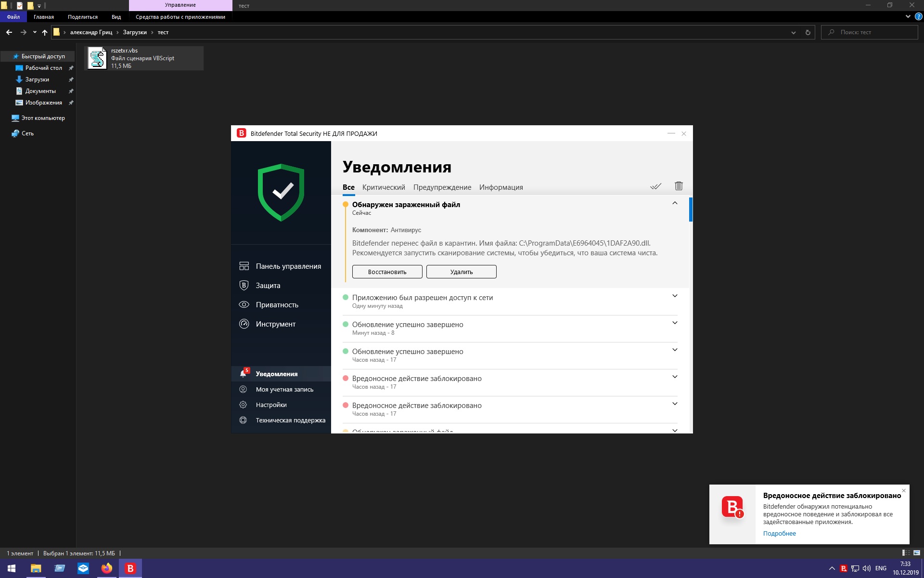Switch to the Warning (Предупреждение) tab

442,187
